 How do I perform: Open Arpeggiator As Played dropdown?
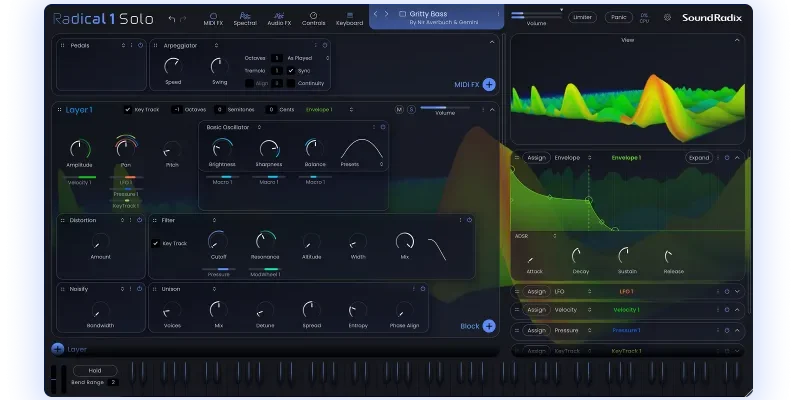coord(308,58)
